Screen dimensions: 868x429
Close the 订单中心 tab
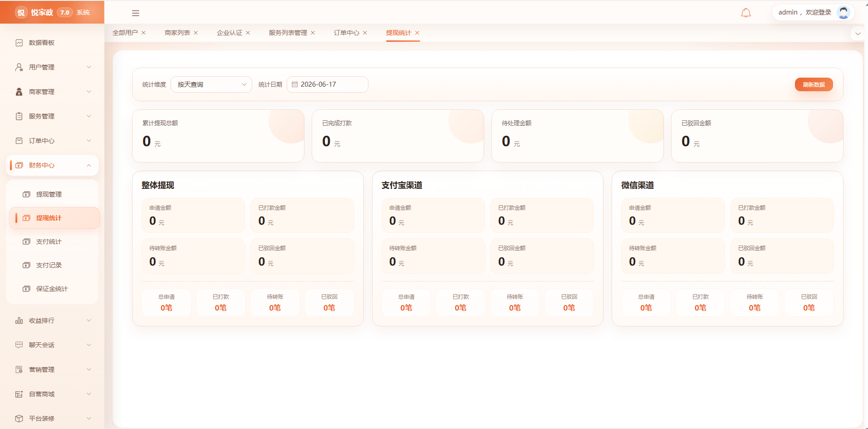click(x=365, y=33)
